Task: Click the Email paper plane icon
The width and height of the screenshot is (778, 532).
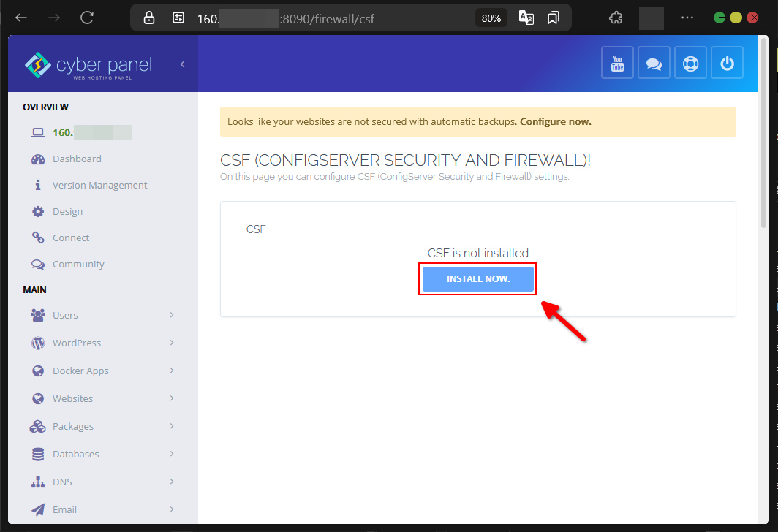Action: 38,509
